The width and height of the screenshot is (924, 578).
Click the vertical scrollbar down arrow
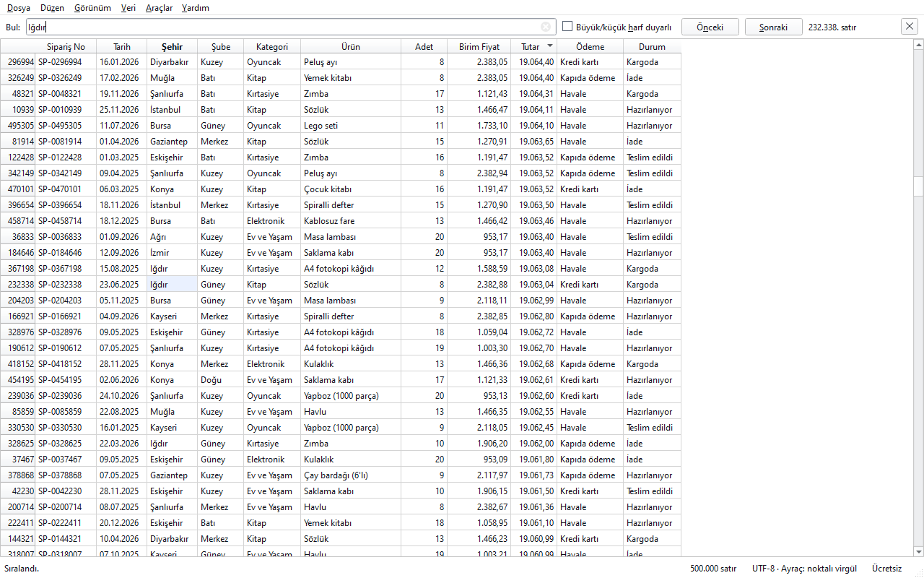(918, 552)
